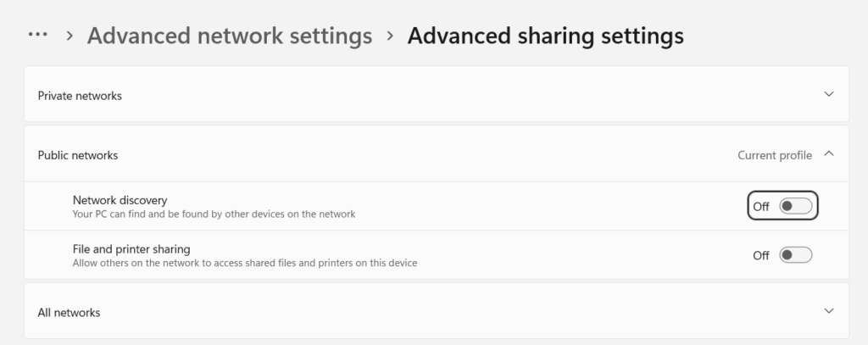Click the Off label beside Network discovery

[x=761, y=206]
